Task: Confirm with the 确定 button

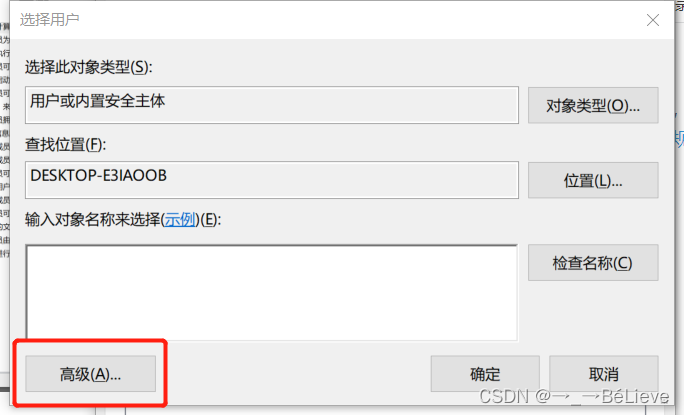Action: pos(485,374)
